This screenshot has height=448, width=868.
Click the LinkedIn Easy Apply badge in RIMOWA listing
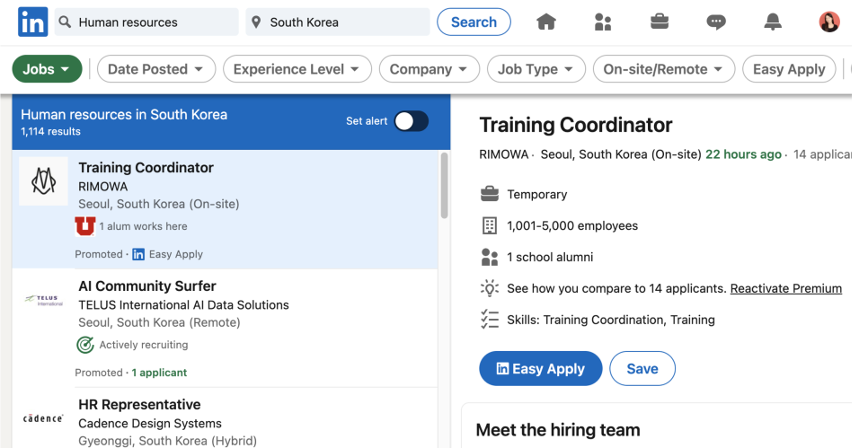coord(138,254)
